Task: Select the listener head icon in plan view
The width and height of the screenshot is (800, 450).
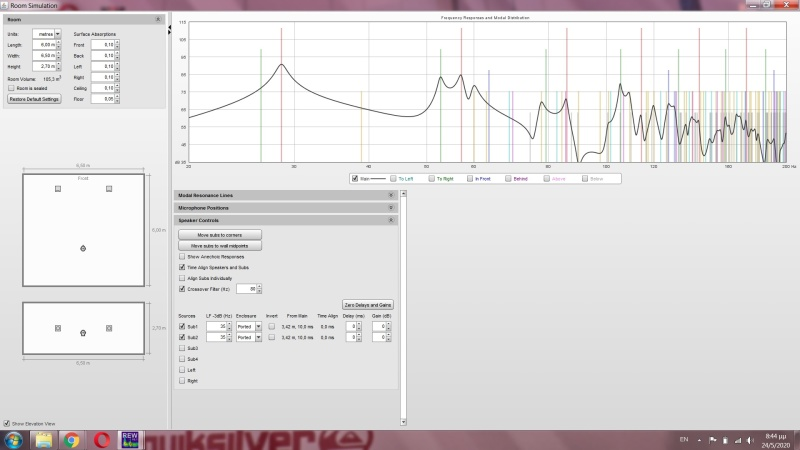Action: (x=83, y=247)
